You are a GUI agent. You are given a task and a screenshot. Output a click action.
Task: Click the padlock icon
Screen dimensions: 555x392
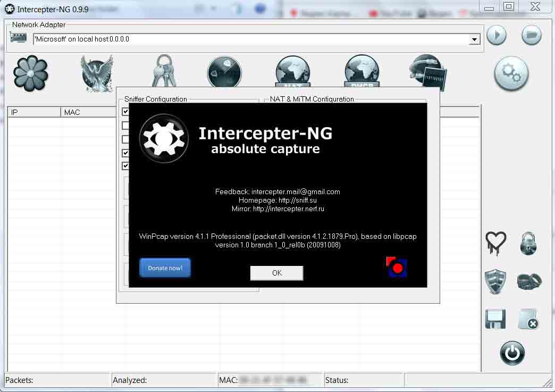528,243
